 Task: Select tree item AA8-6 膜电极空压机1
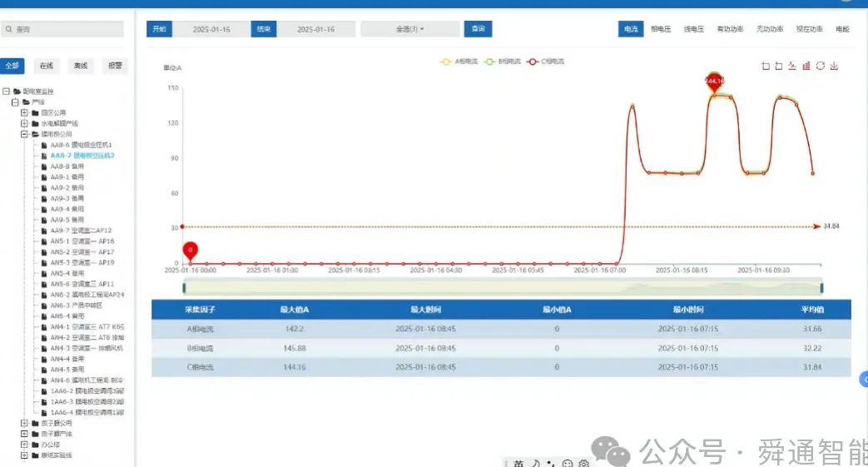click(x=82, y=145)
